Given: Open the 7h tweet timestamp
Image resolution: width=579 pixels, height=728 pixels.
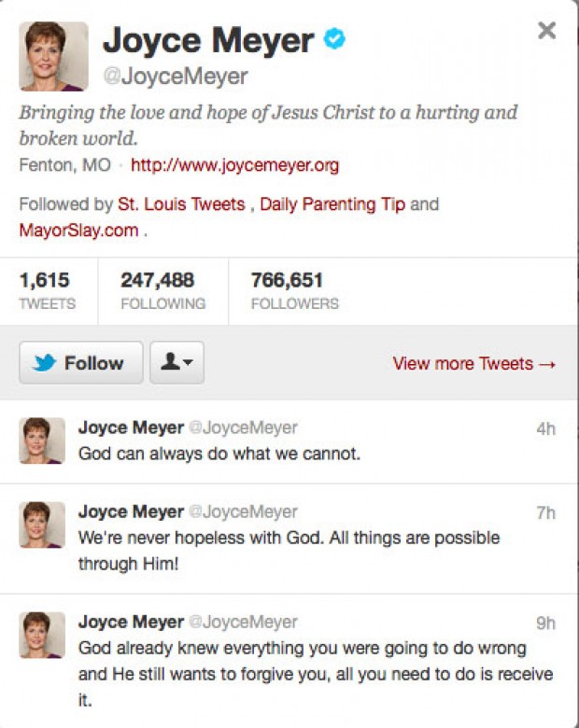Looking at the screenshot, I should 546,512.
